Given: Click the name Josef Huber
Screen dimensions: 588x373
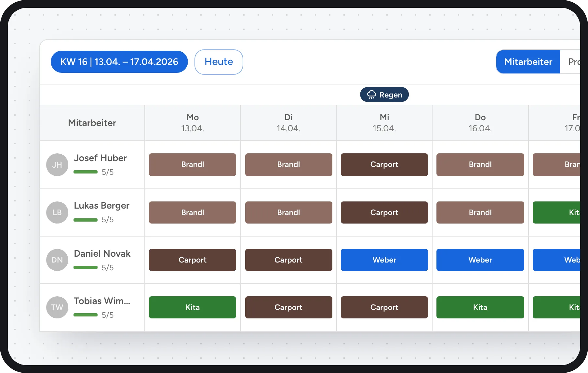Looking at the screenshot, I should (x=100, y=158).
